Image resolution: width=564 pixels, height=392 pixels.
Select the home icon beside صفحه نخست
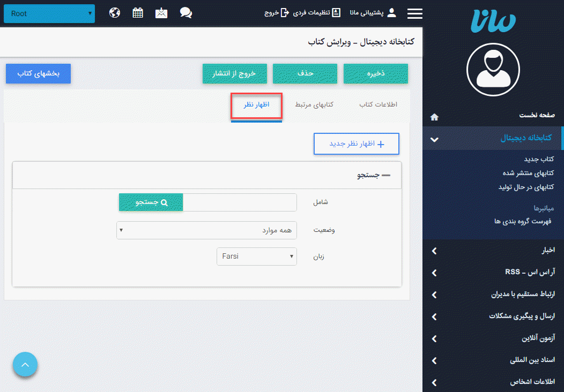click(434, 116)
